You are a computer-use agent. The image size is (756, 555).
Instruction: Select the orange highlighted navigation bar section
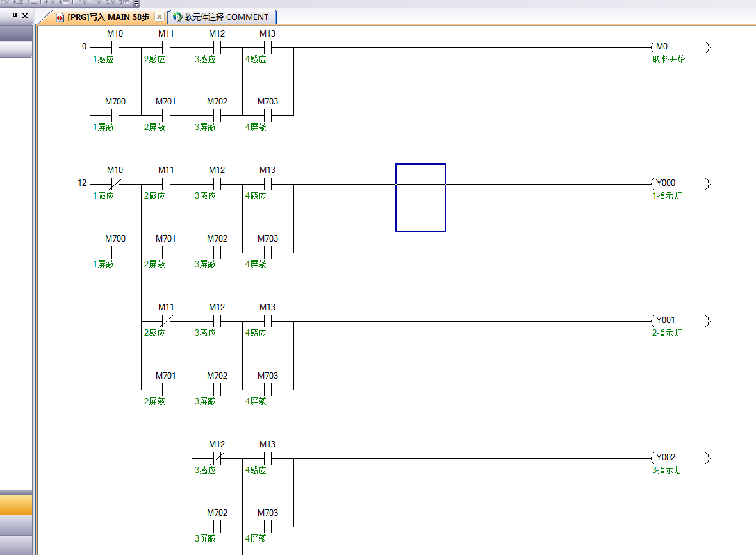[16, 505]
